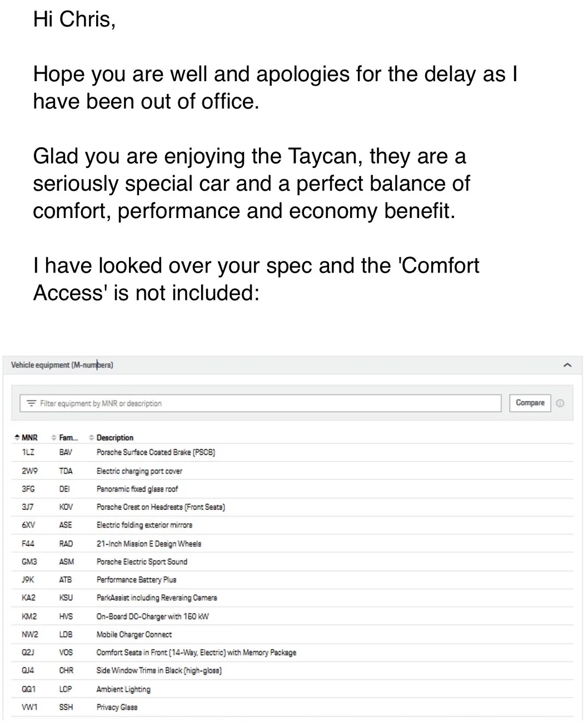588x723 pixels.
Task: Select the Panoramic fixed glass roof row
Action: (x=293, y=489)
